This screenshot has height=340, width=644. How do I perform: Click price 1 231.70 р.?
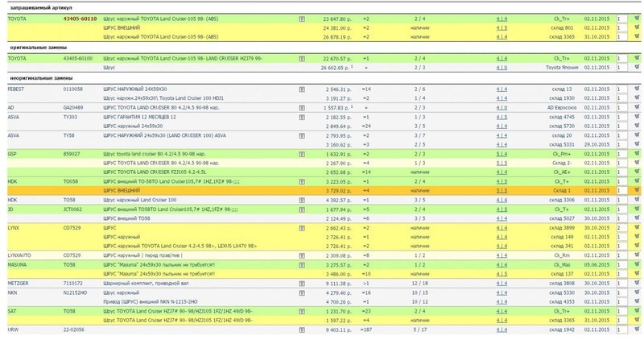tap(339, 311)
